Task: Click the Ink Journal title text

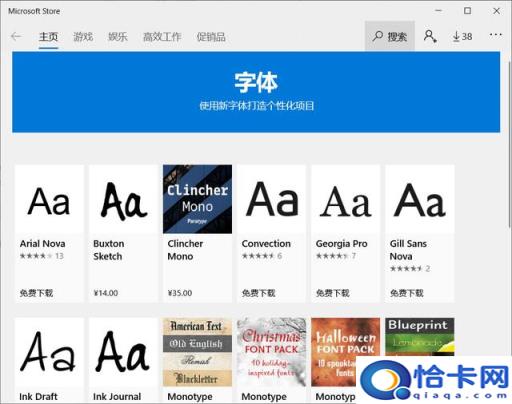Action: pyautogui.click(x=117, y=397)
